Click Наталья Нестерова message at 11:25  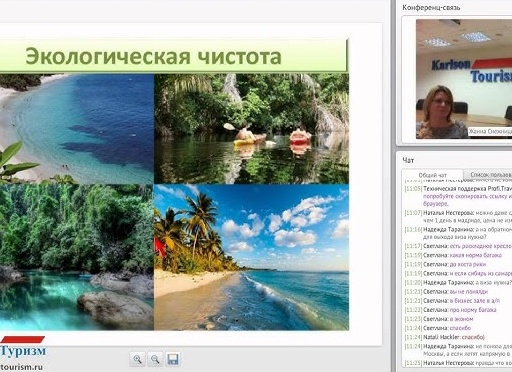tap(458, 362)
